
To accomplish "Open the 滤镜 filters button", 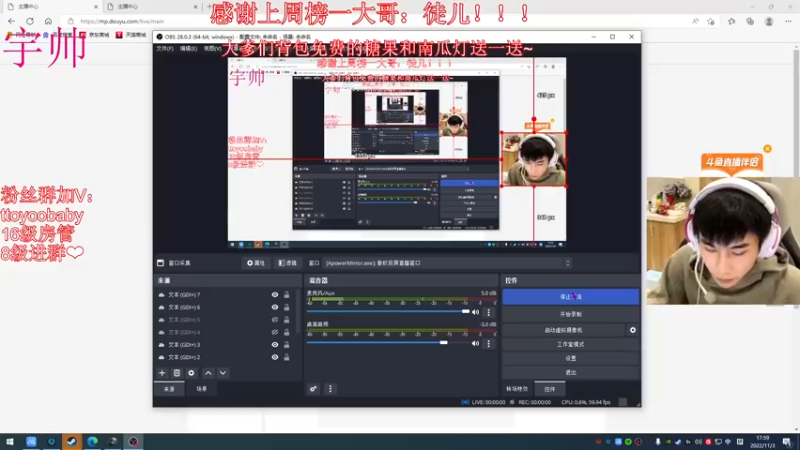I will [288, 263].
